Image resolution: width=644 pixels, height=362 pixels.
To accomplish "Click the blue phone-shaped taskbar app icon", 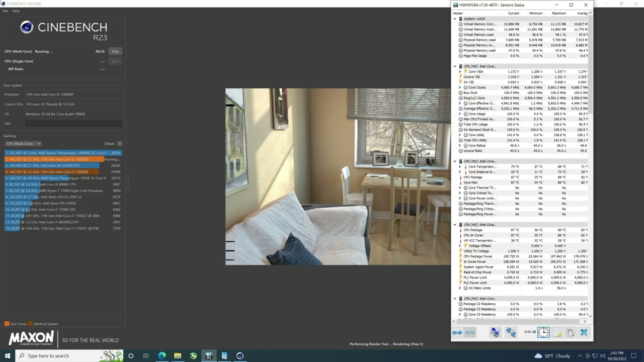I will [x=224, y=355].
